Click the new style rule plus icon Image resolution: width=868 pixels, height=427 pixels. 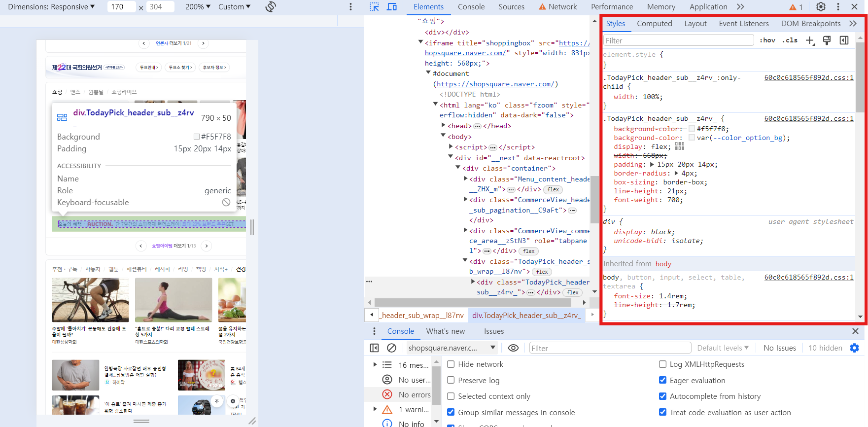(810, 40)
